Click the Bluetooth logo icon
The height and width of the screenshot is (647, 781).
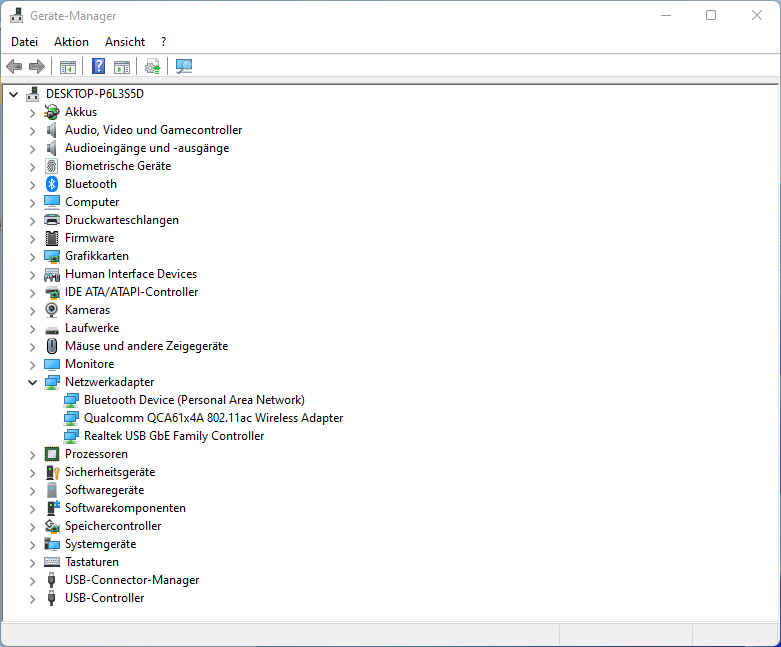(x=52, y=184)
